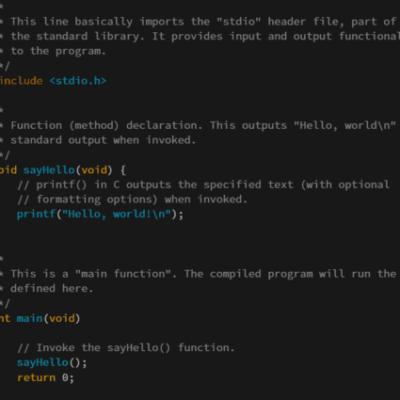This screenshot has width=400, height=400.
Task: Click the 'to the program.' comment line
Action: click(x=58, y=51)
